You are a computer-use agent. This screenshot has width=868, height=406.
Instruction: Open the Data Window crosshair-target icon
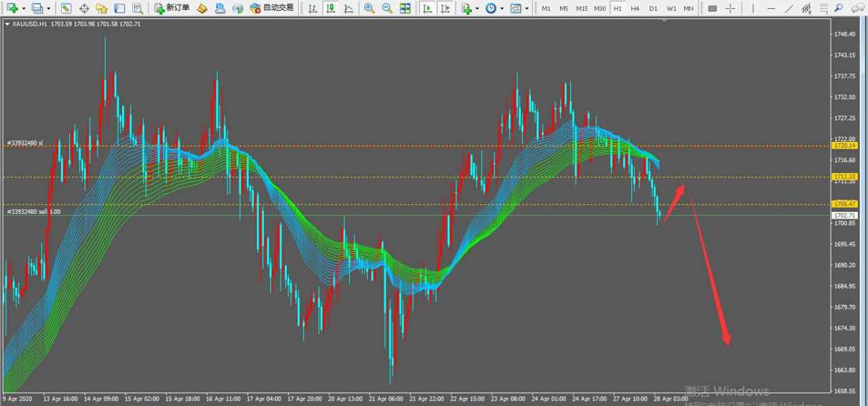[84, 8]
